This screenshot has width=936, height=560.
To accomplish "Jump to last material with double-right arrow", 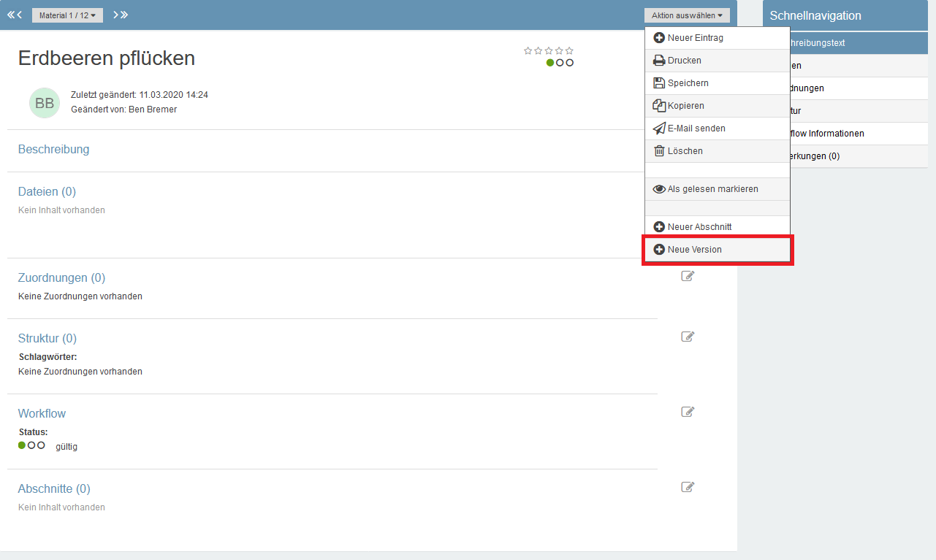I will click(125, 15).
